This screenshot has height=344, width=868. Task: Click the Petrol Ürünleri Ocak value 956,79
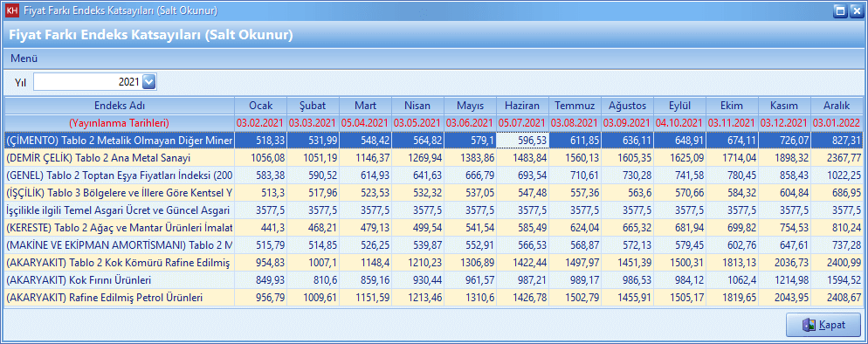coord(261,298)
